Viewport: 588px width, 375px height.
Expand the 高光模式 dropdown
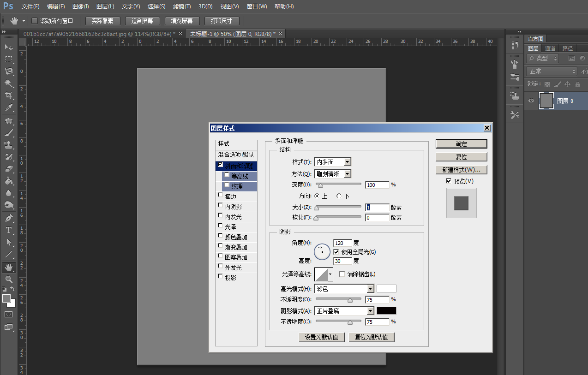(344, 289)
